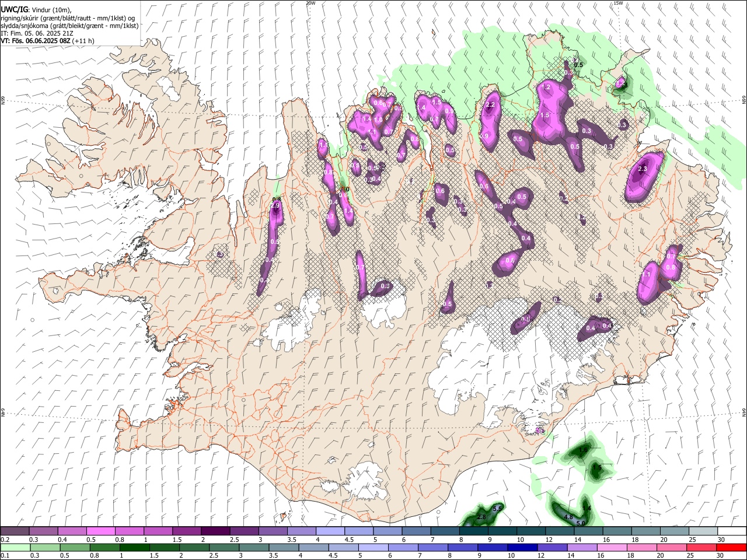Click the '30' label in the top legend row
This screenshot has width=747, height=560.
(x=721, y=540)
